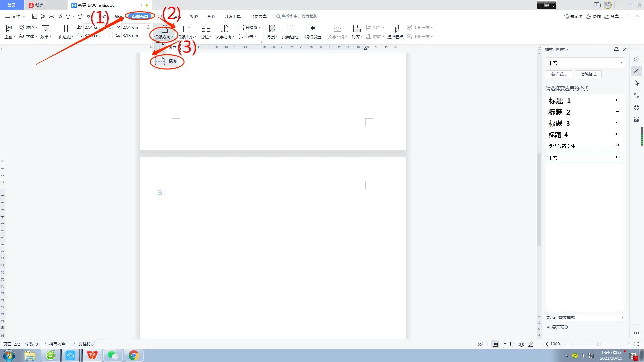Switch to web layout globe icon
This screenshot has height=362, width=644.
click(x=521, y=344)
